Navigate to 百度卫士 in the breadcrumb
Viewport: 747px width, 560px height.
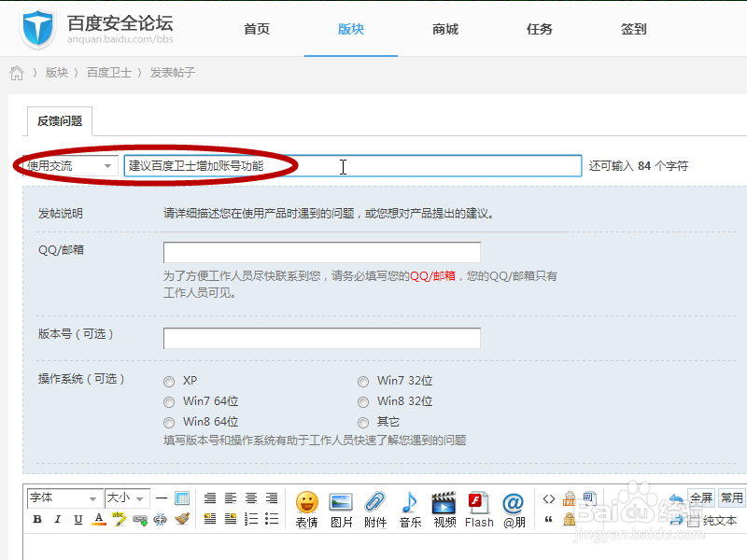pos(109,71)
